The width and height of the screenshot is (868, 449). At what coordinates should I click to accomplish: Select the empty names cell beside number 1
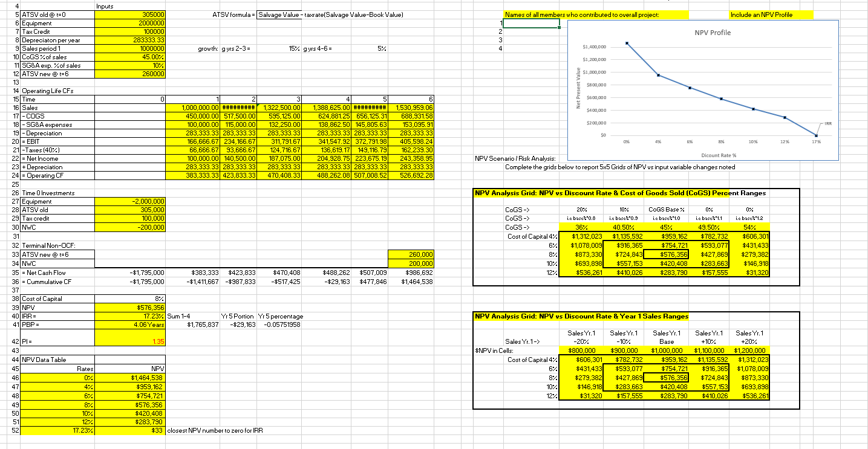click(531, 24)
